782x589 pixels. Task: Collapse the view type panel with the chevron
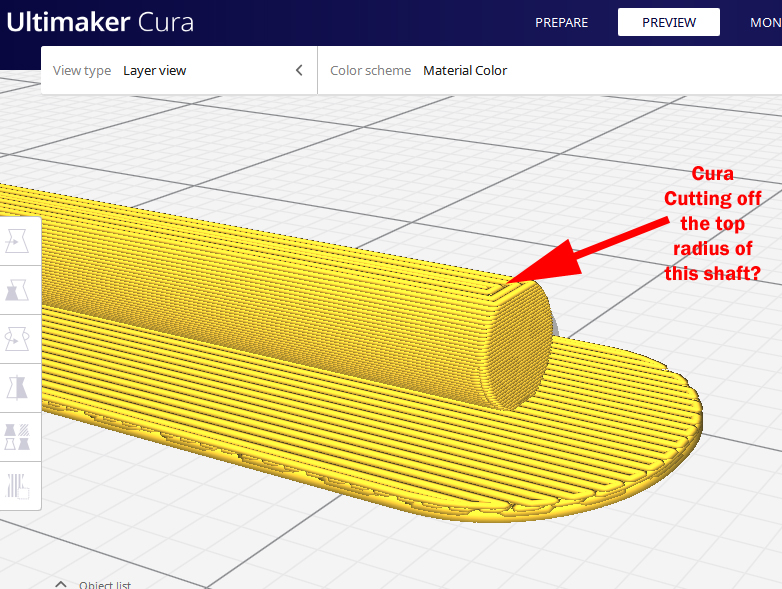coord(298,71)
